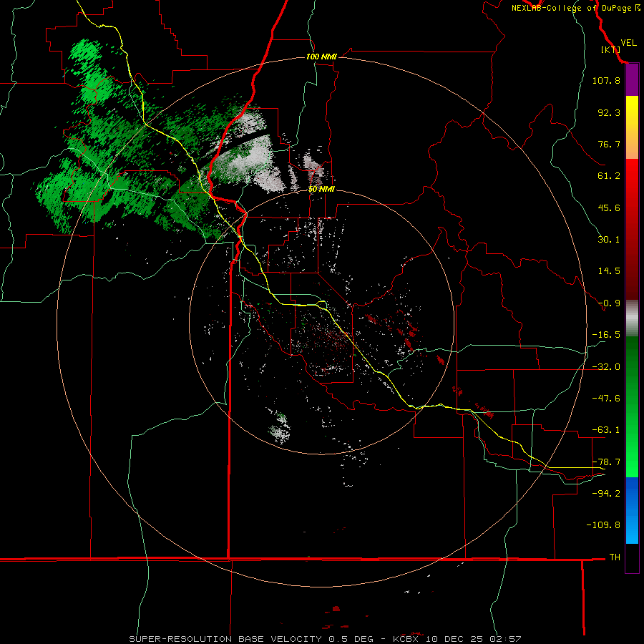This screenshot has height=644, width=644.
Task: Click the 30.1 velocity scale value
Action: pyautogui.click(x=609, y=240)
